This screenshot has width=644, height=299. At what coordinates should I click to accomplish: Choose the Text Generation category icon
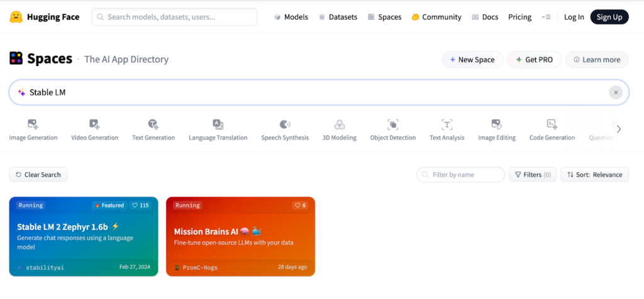click(x=153, y=124)
